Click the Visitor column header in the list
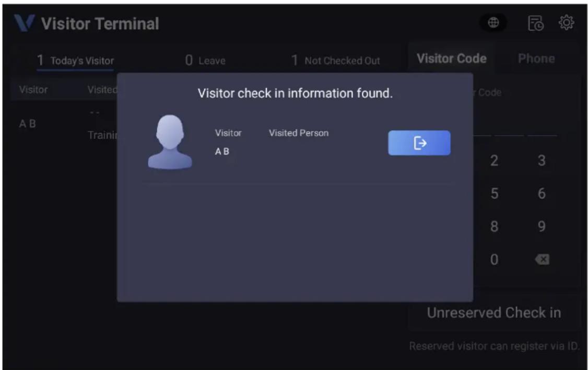Screen dimensions: 588x370 click(x=33, y=90)
